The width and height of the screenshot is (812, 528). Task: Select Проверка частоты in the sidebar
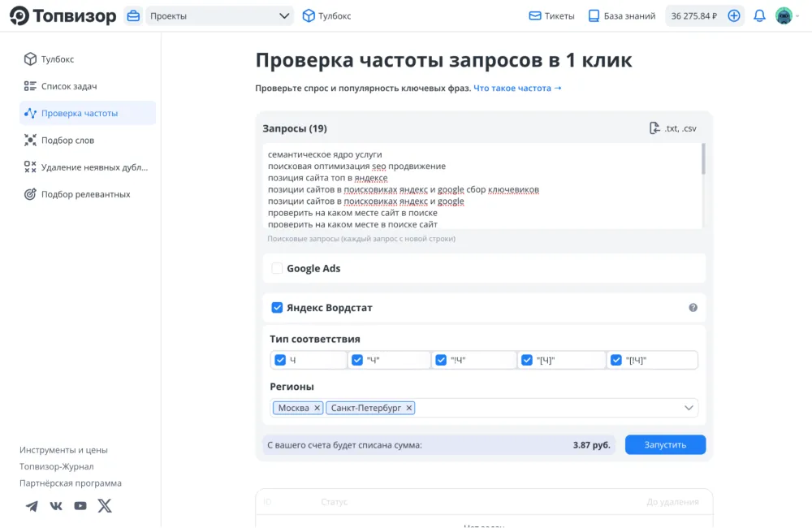88,113
